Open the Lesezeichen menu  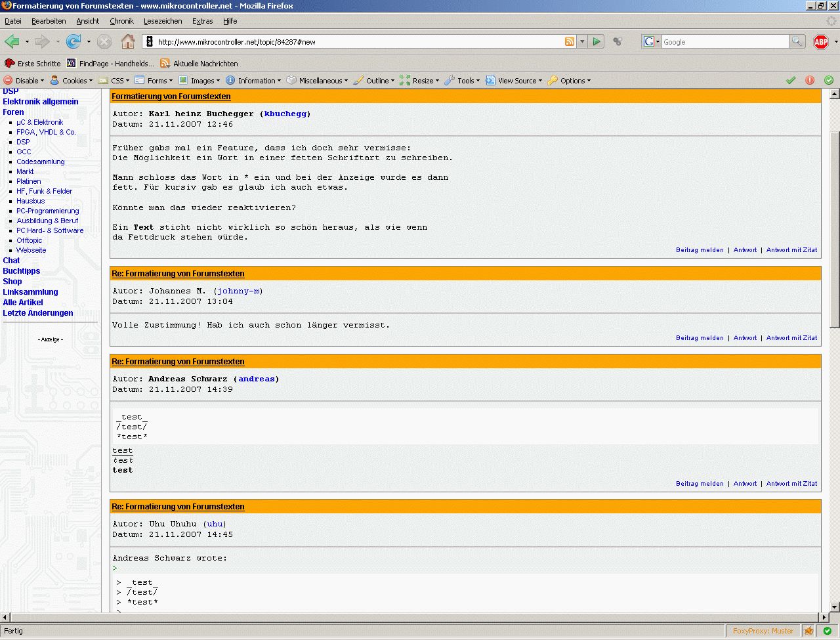click(163, 21)
